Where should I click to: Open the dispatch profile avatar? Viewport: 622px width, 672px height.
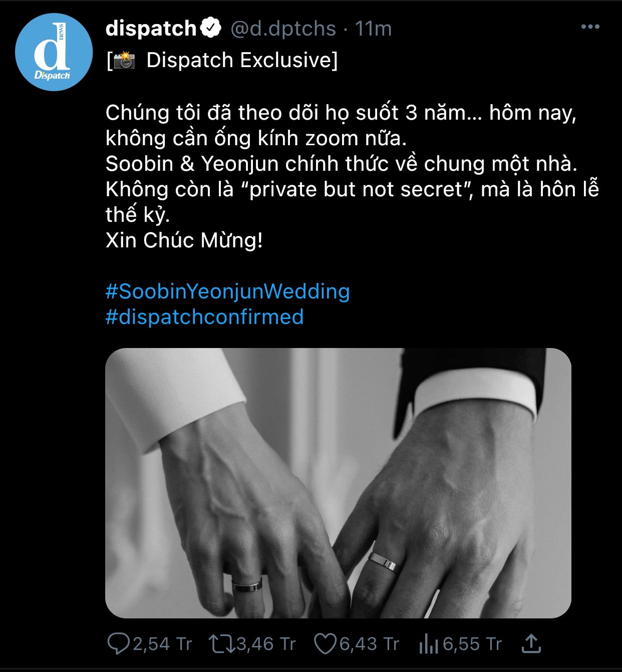(x=54, y=52)
